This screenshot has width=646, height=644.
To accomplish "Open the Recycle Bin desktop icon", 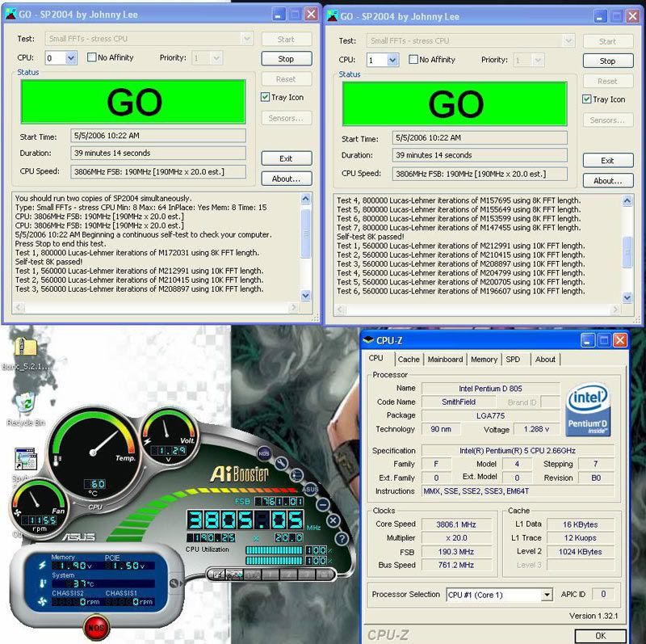I will click(27, 403).
